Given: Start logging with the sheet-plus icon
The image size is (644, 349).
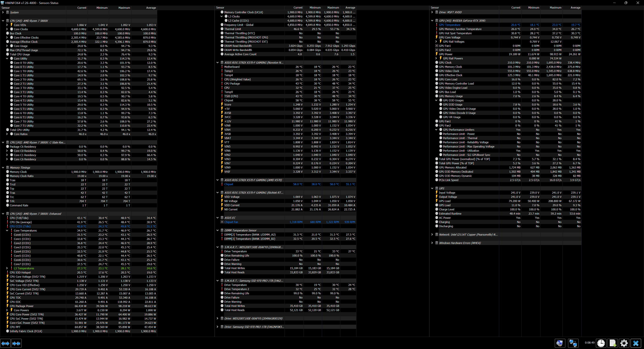Looking at the screenshot, I should tap(613, 343).
